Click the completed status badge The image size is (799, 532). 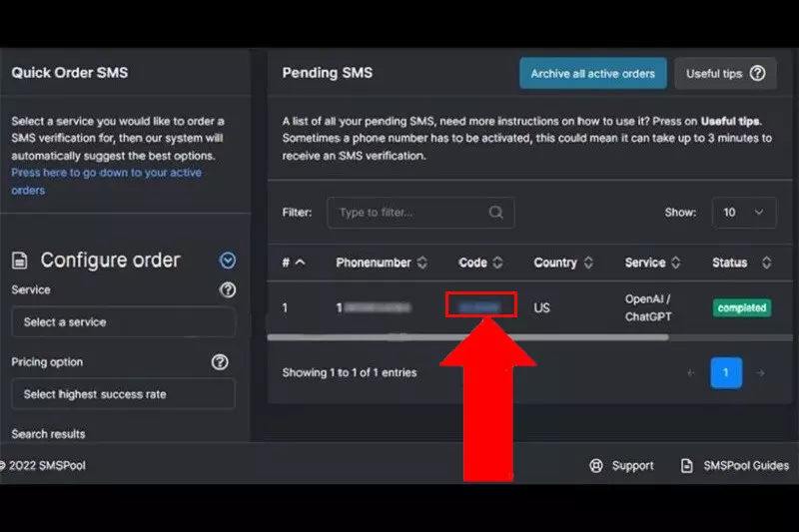point(742,307)
